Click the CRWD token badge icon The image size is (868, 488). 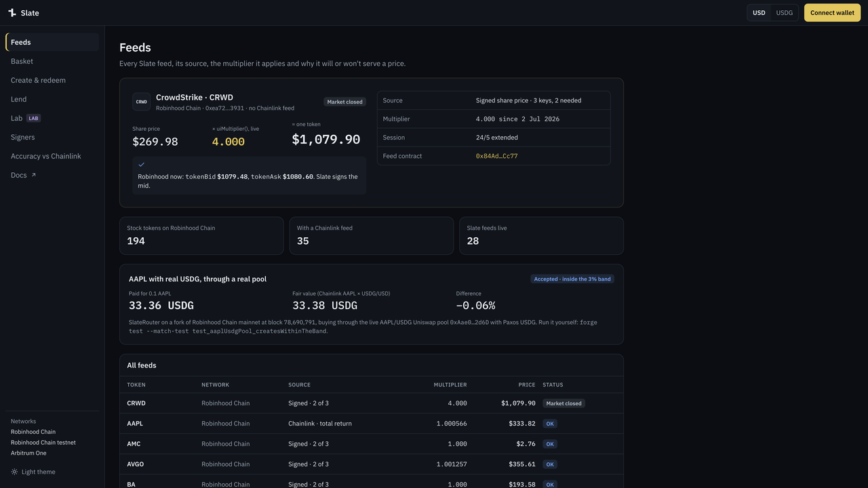point(142,102)
